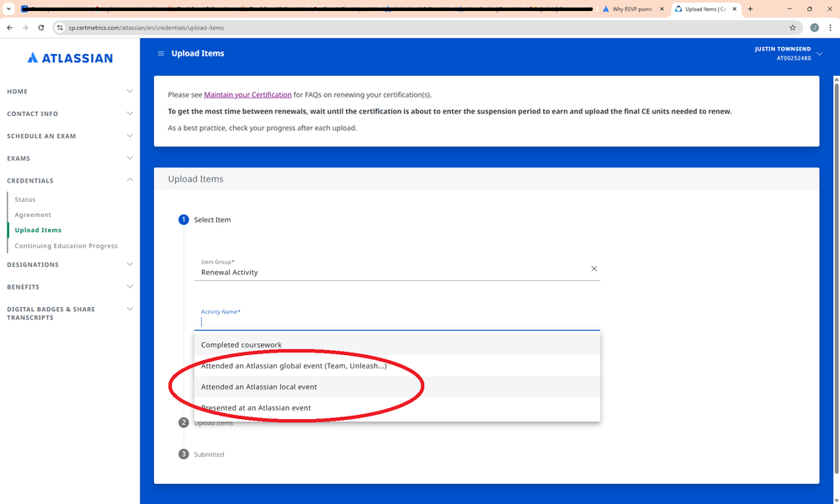Open the tab search dropdown arrow
The image size is (840, 504).
click(8, 8)
